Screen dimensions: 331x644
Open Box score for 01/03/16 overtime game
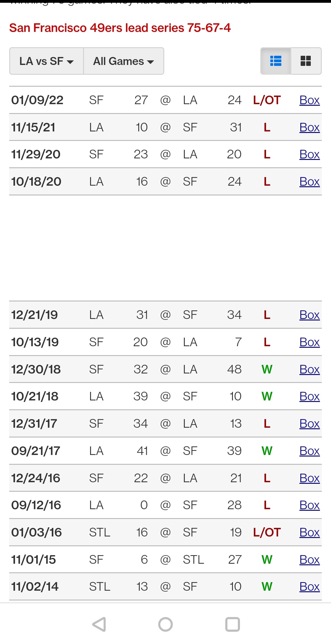(310, 532)
